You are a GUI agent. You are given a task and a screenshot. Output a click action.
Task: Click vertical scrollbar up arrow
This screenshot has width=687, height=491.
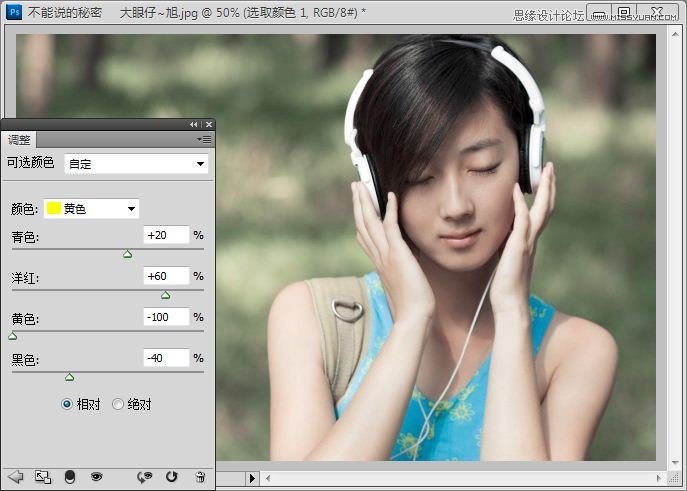(675, 34)
